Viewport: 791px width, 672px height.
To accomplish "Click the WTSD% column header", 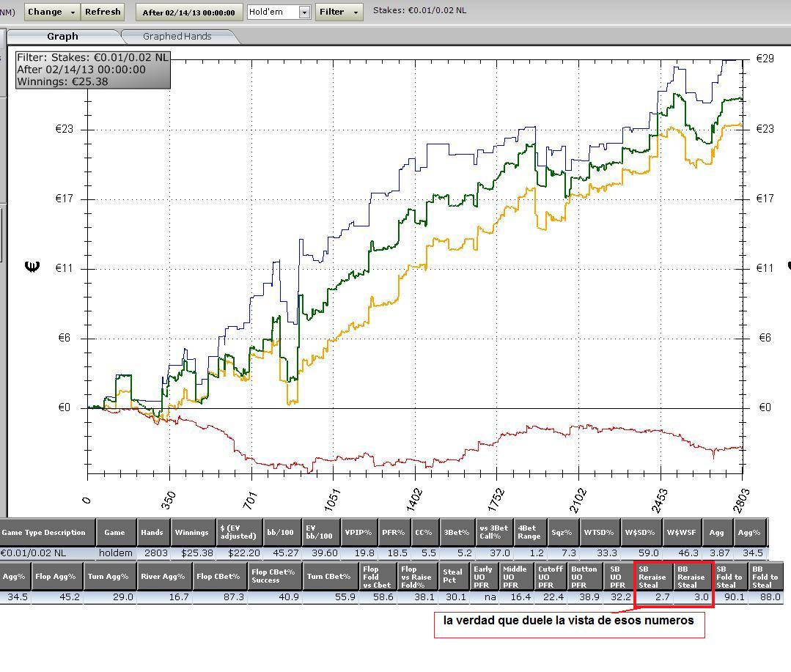I will point(600,532).
